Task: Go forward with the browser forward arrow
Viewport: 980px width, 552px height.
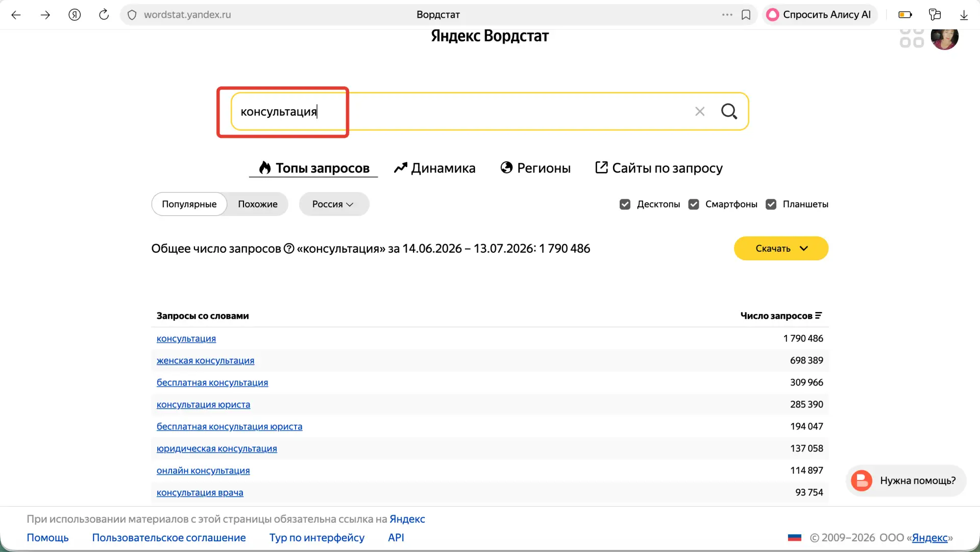Action: coord(45,15)
